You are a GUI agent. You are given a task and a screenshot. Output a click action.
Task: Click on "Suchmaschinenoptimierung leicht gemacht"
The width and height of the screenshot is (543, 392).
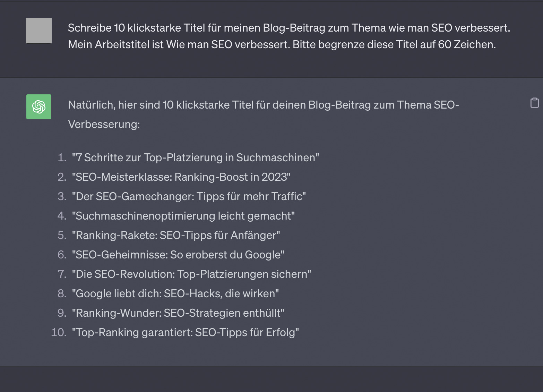(184, 216)
